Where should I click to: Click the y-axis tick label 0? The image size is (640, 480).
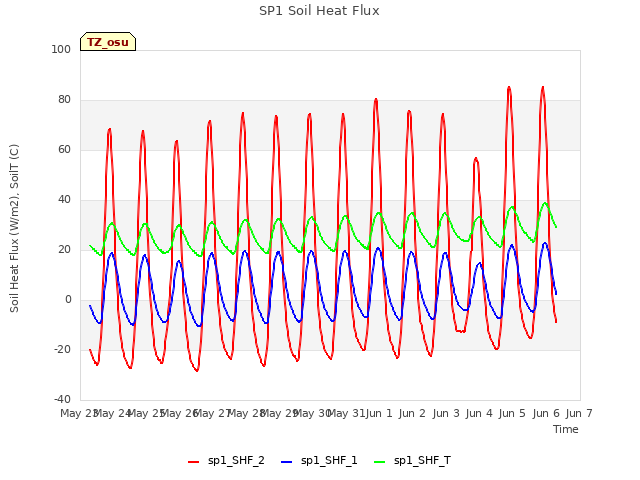pyautogui.click(x=68, y=300)
